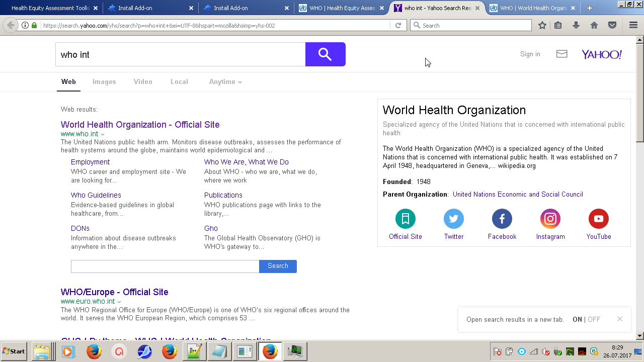Open the taskbar clock showing 8:29
This screenshot has height=362, width=644.
click(x=617, y=351)
